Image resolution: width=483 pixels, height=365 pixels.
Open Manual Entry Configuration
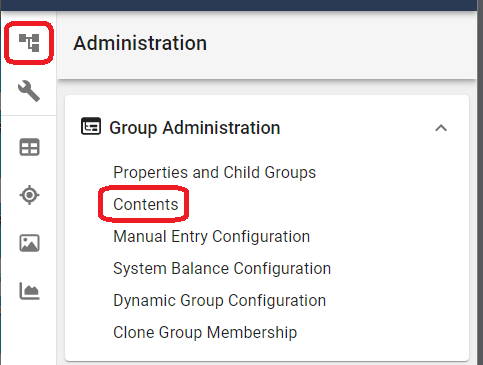(211, 236)
